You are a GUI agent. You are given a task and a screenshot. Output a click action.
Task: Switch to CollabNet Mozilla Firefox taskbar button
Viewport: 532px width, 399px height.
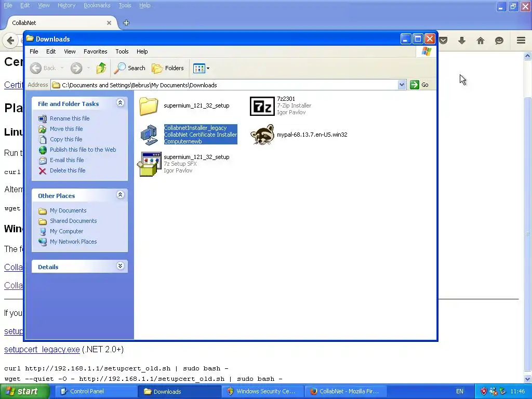[346, 392]
